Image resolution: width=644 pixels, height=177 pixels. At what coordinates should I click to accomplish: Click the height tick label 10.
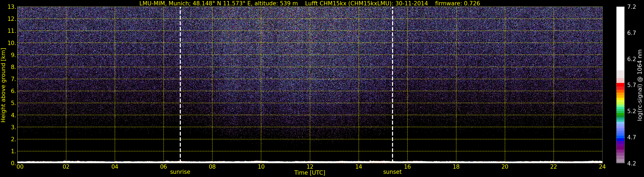[12, 43]
